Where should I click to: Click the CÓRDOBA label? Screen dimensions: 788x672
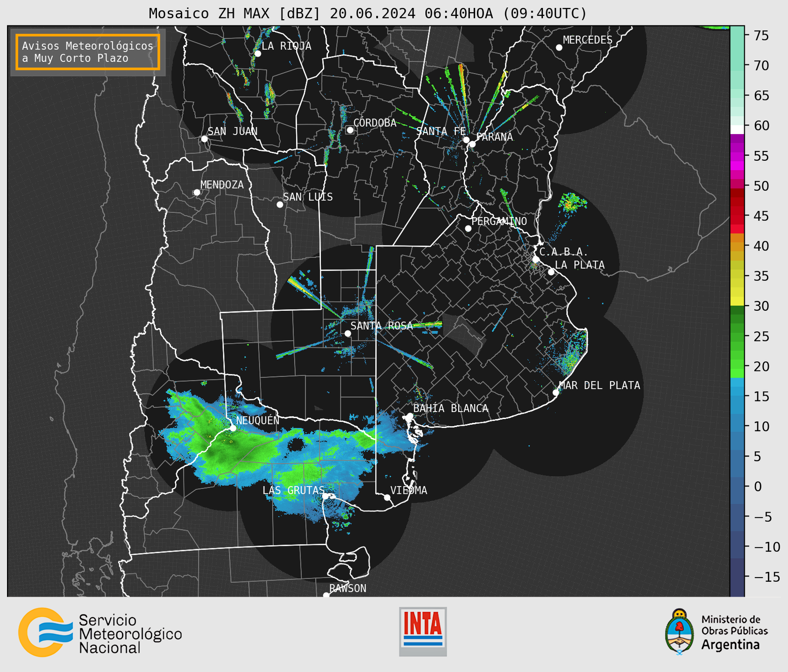click(375, 123)
